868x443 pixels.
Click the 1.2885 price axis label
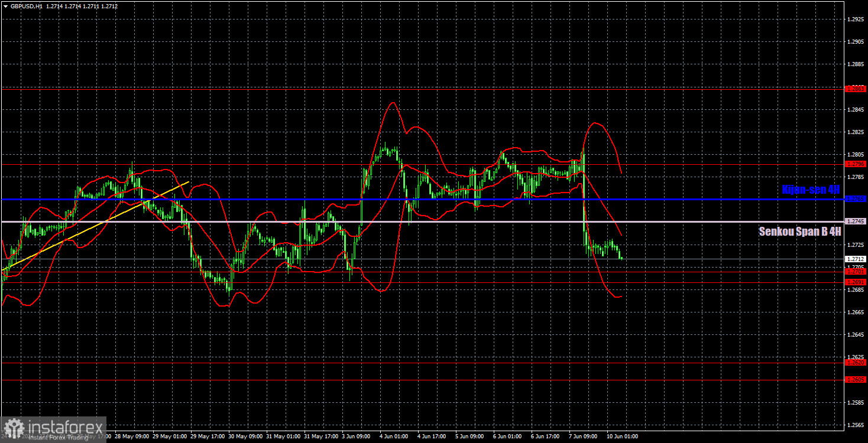(856, 64)
